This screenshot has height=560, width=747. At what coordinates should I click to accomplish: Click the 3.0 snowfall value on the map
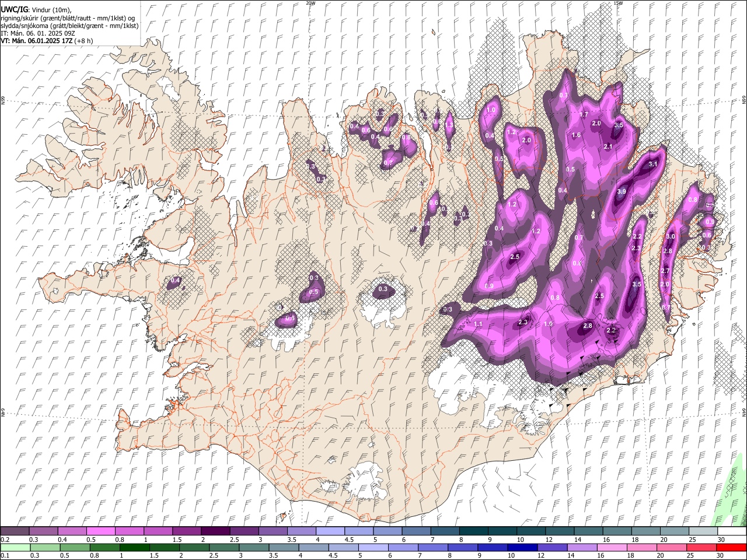coord(671,237)
